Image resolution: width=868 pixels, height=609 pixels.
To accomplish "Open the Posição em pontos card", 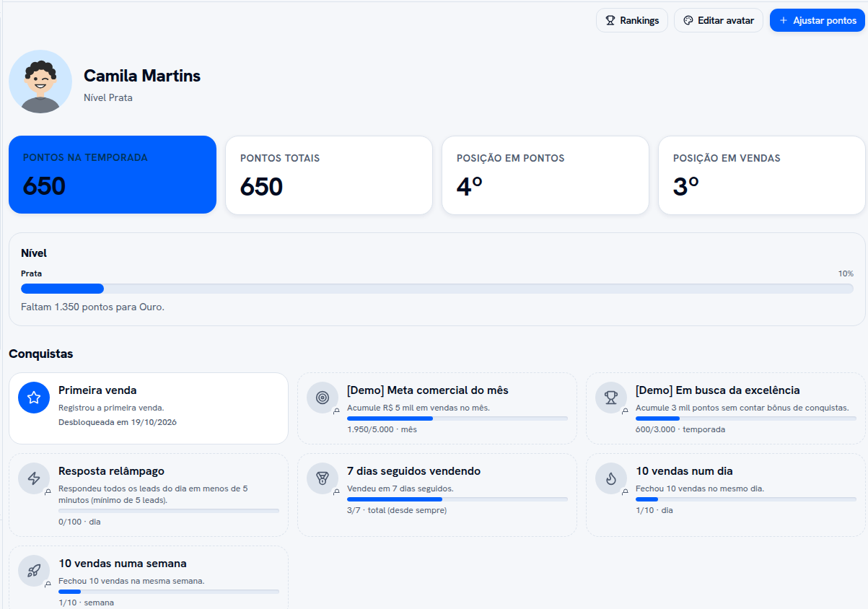I will (x=545, y=175).
